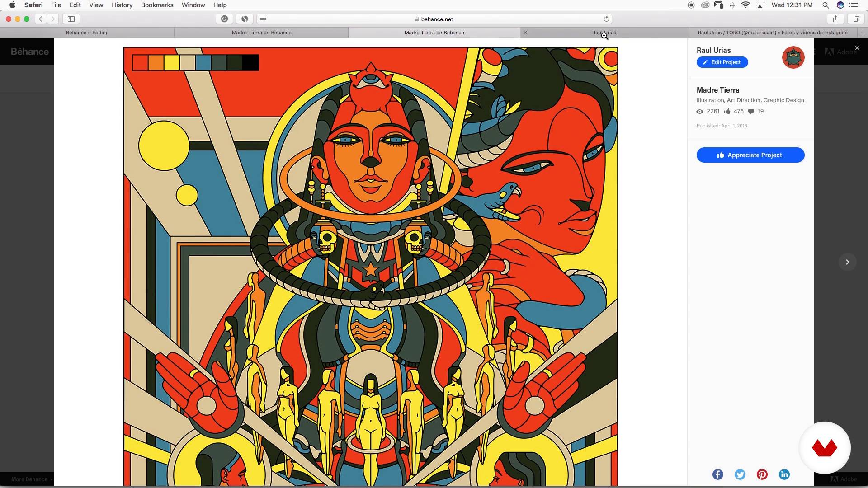This screenshot has height=488, width=868.
Task: Toggle the Safari sidebar button
Action: pos(71,19)
